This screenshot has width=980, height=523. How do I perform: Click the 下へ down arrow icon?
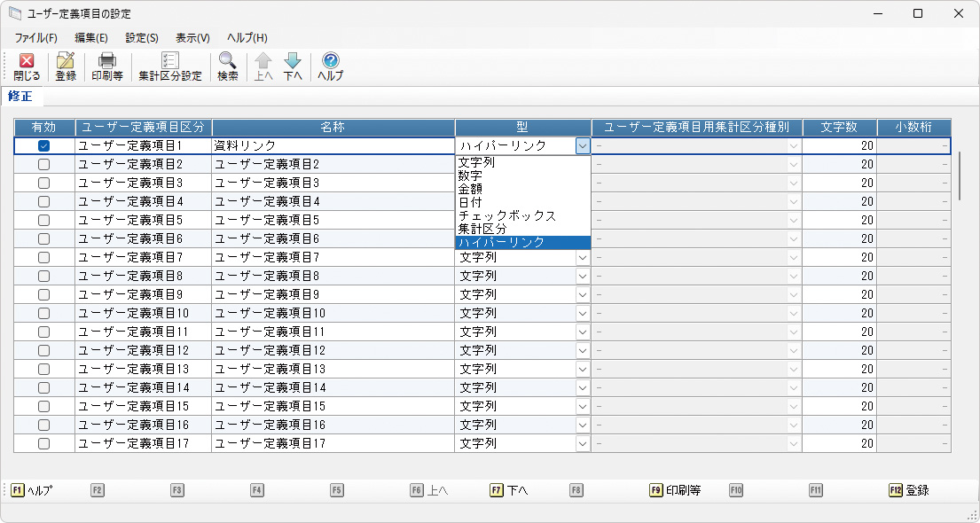tap(293, 62)
